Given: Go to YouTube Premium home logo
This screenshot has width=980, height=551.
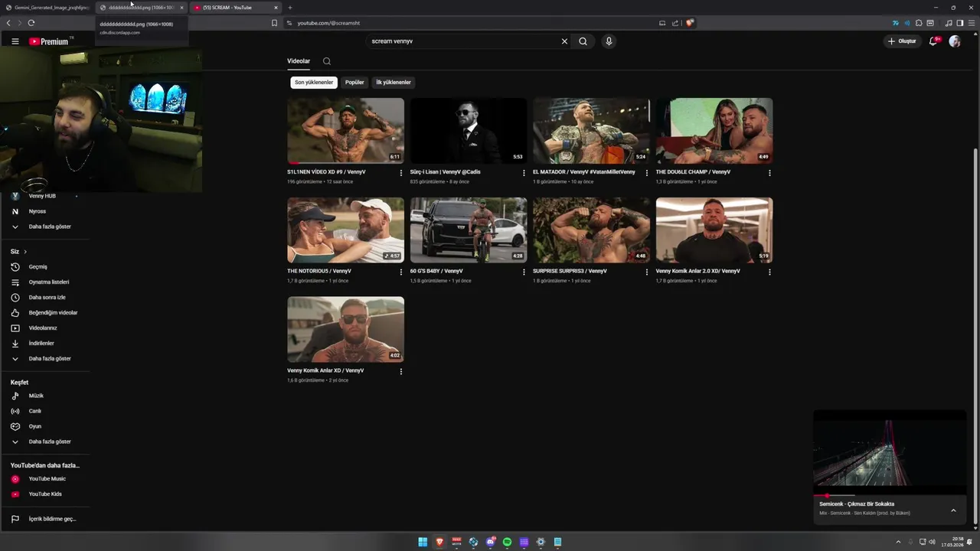Looking at the screenshot, I should pos(49,41).
